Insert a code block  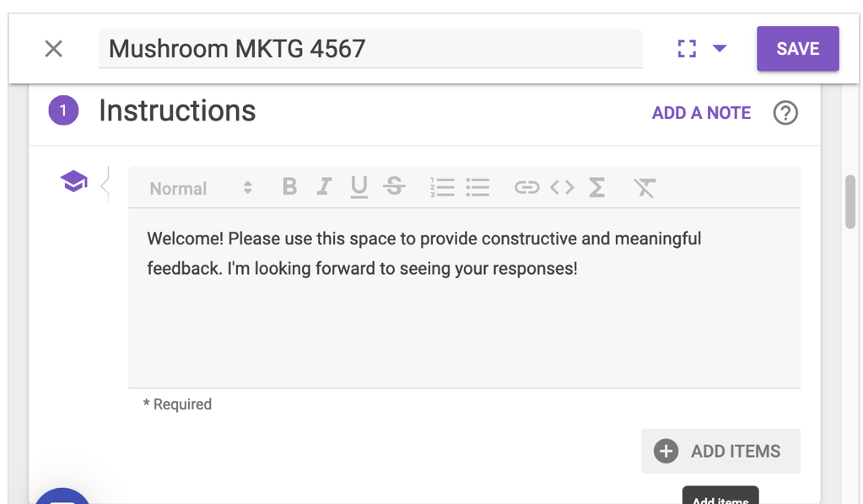click(562, 187)
